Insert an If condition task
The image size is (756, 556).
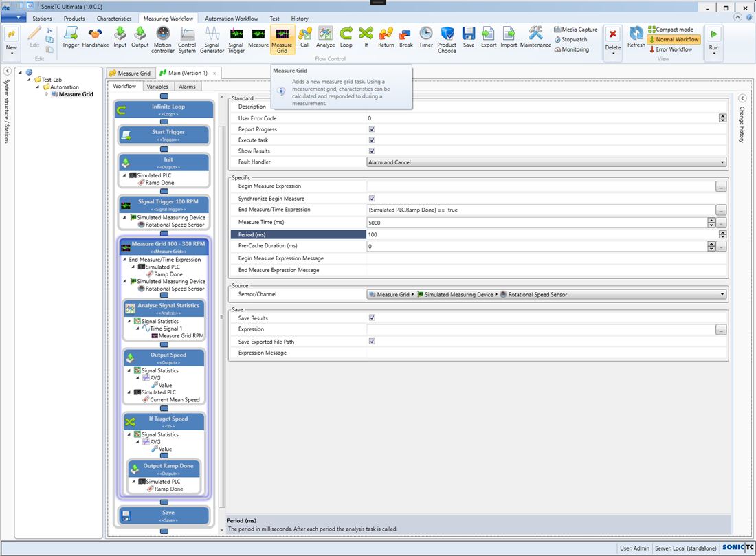click(x=366, y=38)
